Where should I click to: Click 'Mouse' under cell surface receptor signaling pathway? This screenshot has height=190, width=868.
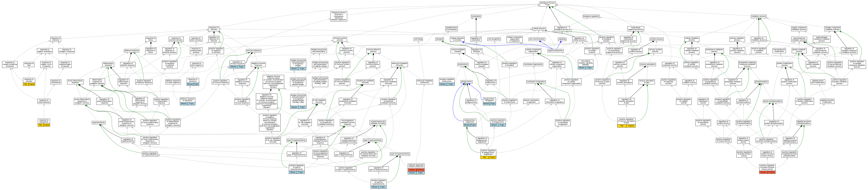tap(582, 68)
